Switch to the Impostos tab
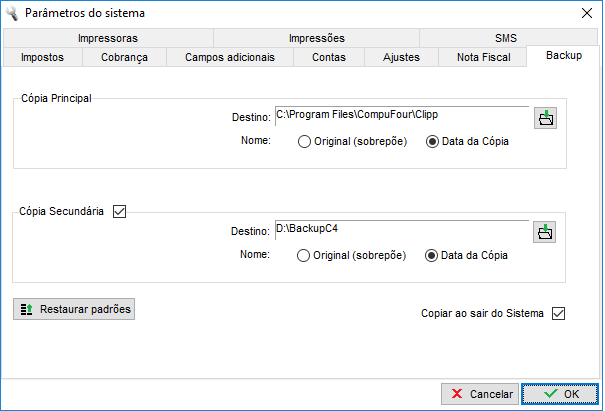605x411 pixels. (x=42, y=57)
